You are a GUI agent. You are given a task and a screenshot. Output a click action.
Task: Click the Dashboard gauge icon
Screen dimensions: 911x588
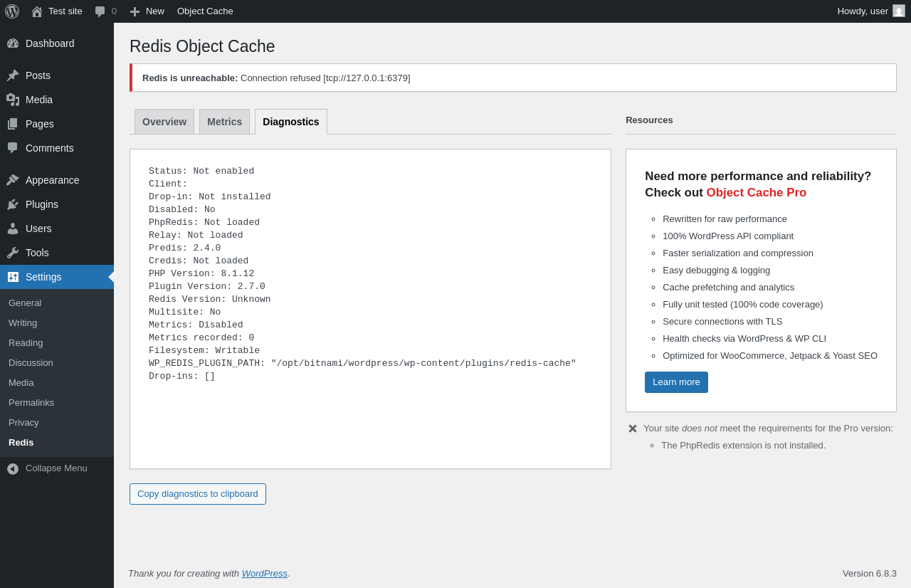[x=13, y=43]
